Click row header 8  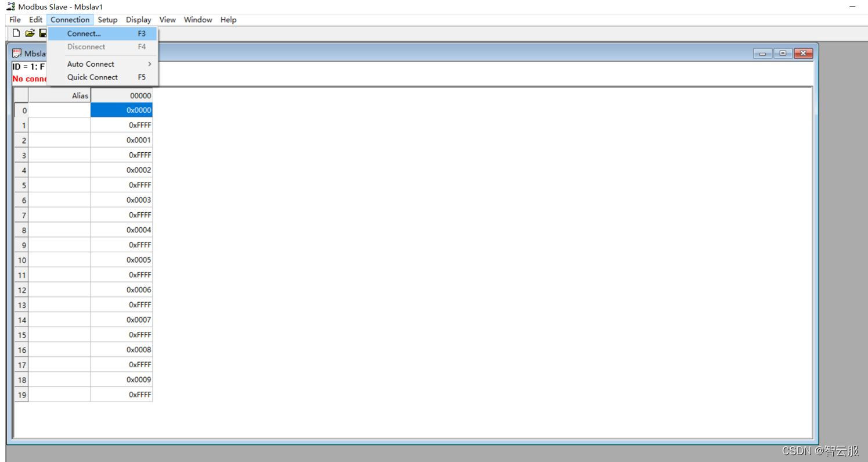coord(21,230)
